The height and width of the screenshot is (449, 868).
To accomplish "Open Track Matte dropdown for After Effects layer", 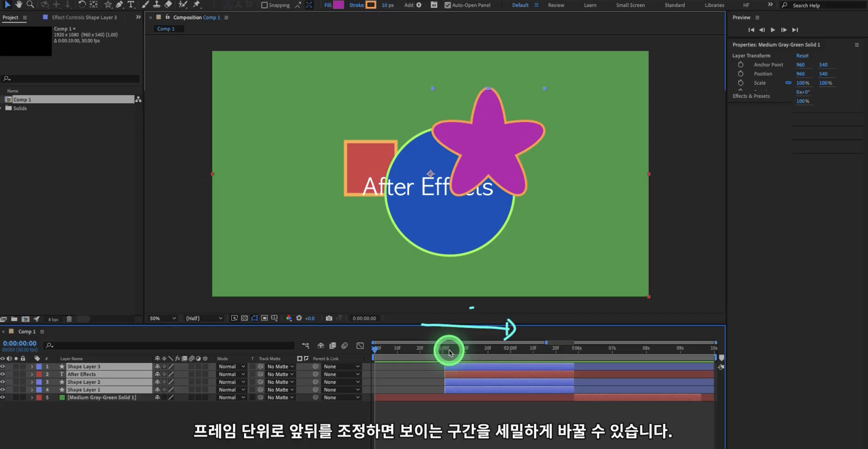I will pos(280,374).
